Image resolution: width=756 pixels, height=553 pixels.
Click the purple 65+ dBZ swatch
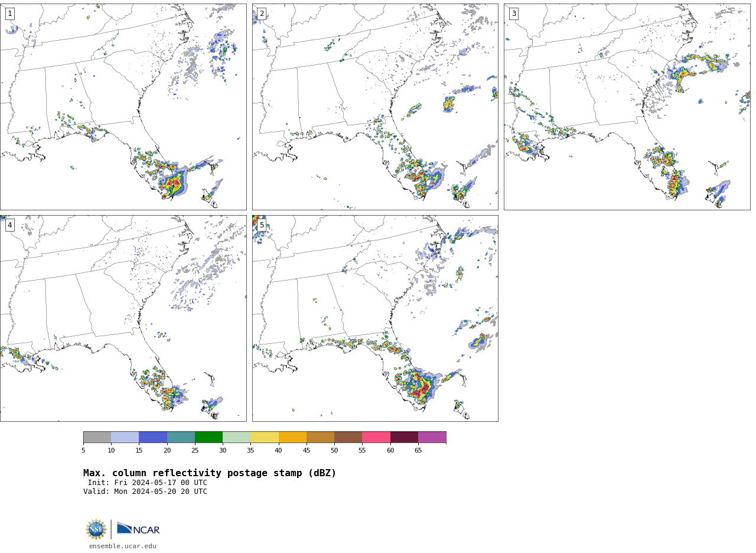pyautogui.click(x=432, y=437)
